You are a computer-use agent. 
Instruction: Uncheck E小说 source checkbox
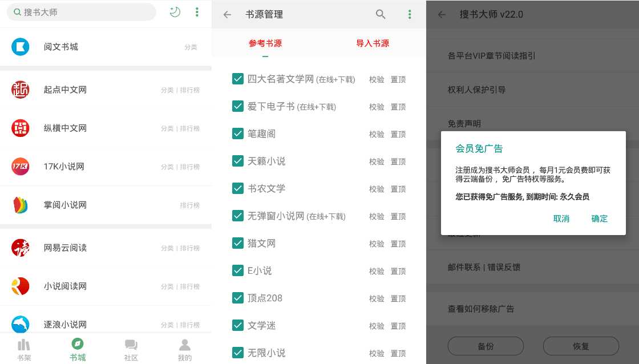(237, 270)
